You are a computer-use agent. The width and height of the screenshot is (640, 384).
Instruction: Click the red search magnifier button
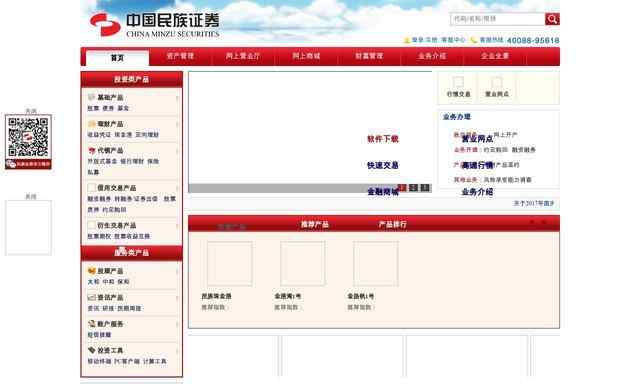point(552,19)
